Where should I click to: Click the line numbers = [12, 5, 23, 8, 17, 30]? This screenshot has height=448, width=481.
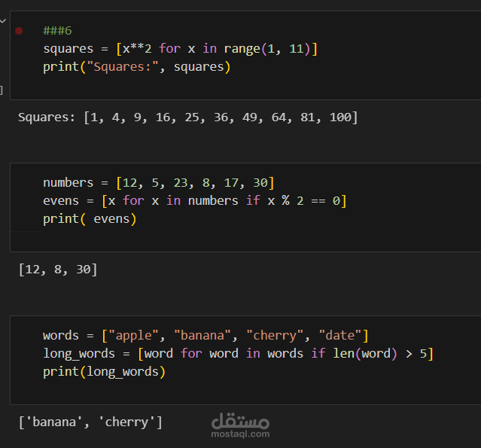[x=158, y=183]
